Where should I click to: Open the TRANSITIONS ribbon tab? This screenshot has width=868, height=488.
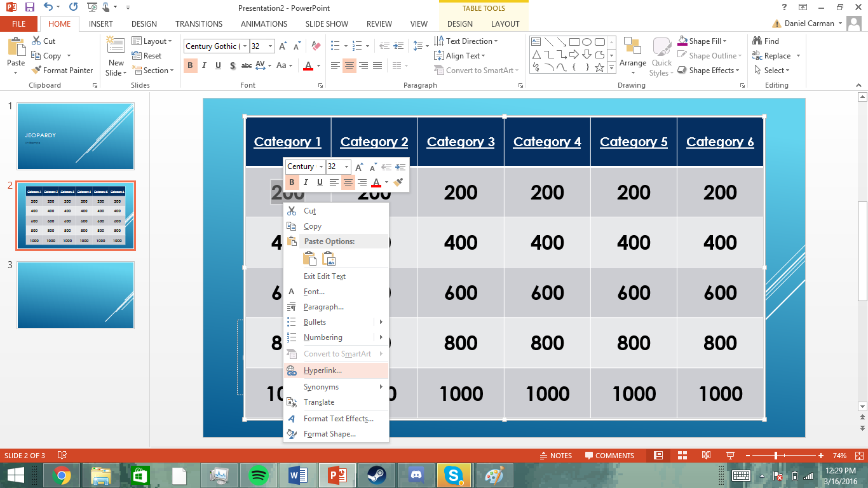[x=199, y=24]
